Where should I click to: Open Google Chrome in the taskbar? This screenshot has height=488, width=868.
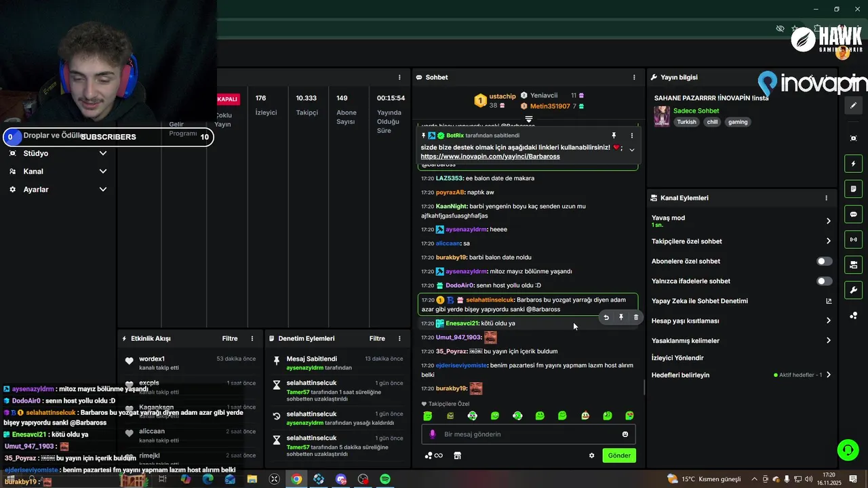[296, 479]
